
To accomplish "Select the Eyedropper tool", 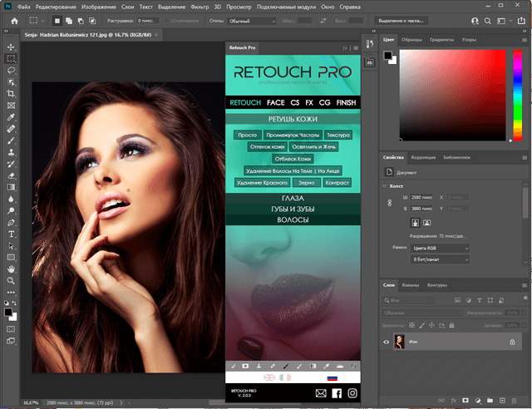I will [11, 117].
